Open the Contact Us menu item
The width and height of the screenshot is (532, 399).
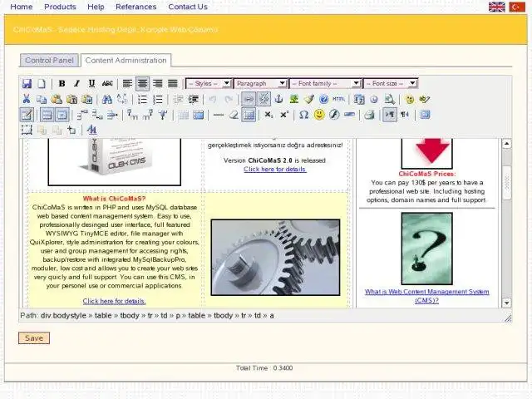tap(188, 7)
